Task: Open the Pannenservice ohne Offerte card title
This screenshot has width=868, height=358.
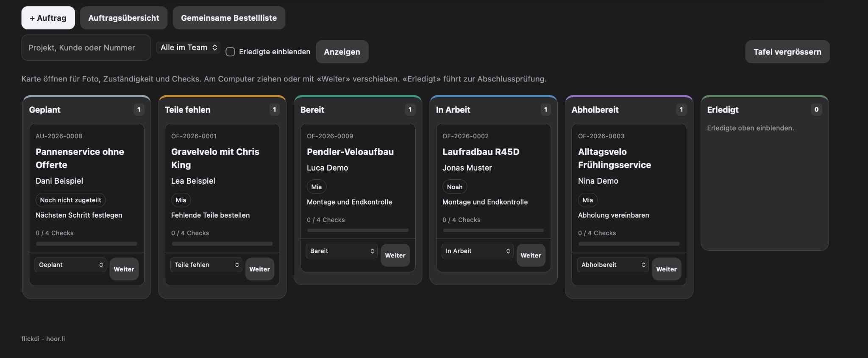Action: [x=80, y=158]
